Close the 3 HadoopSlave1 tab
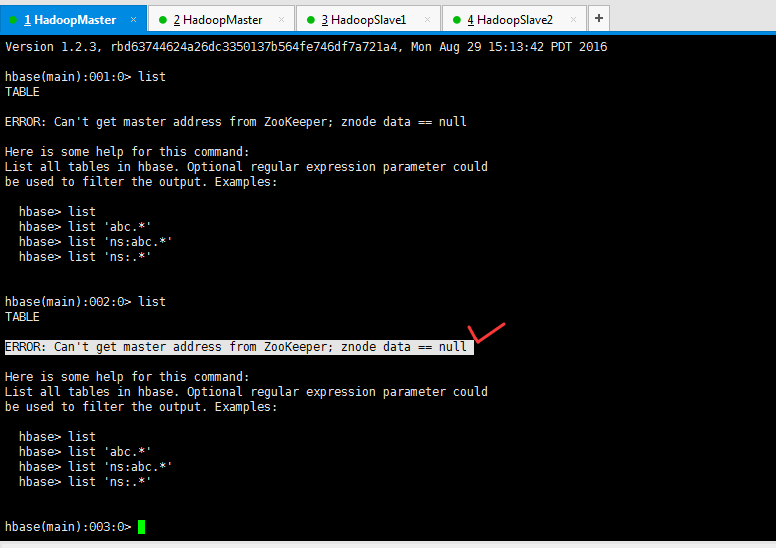Screen dimensions: 776x548 (x=427, y=20)
